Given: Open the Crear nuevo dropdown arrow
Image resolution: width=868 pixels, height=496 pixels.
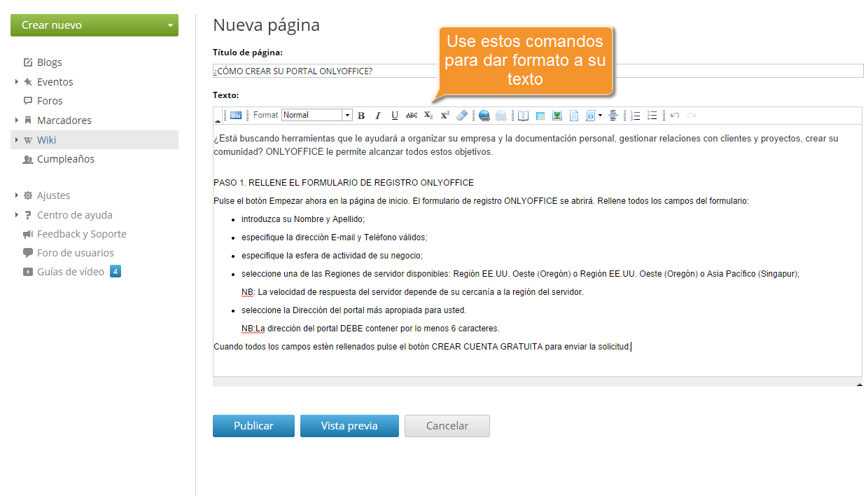Looking at the screenshot, I should [x=170, y=25].
